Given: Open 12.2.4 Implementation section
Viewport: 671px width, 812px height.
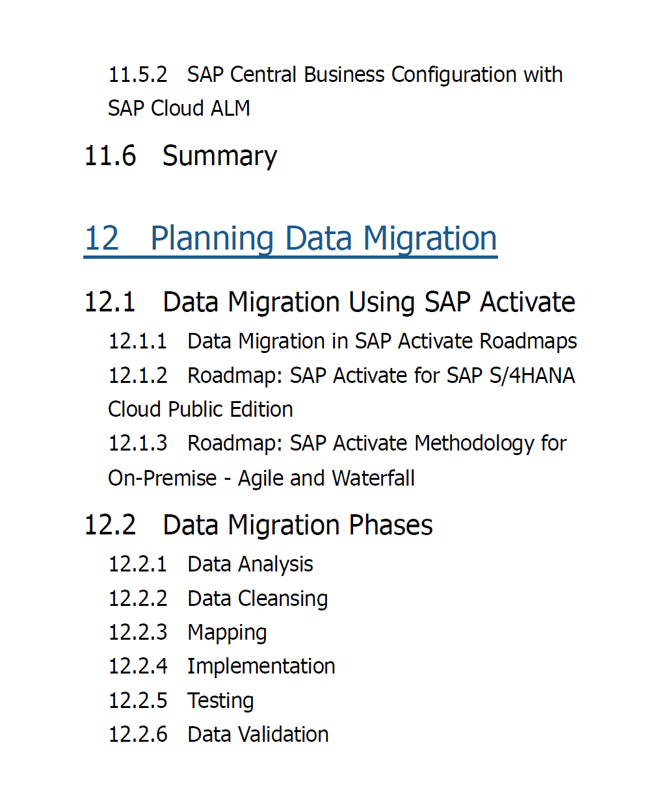Looking at the screenshot, I should [x=222, y=666].
